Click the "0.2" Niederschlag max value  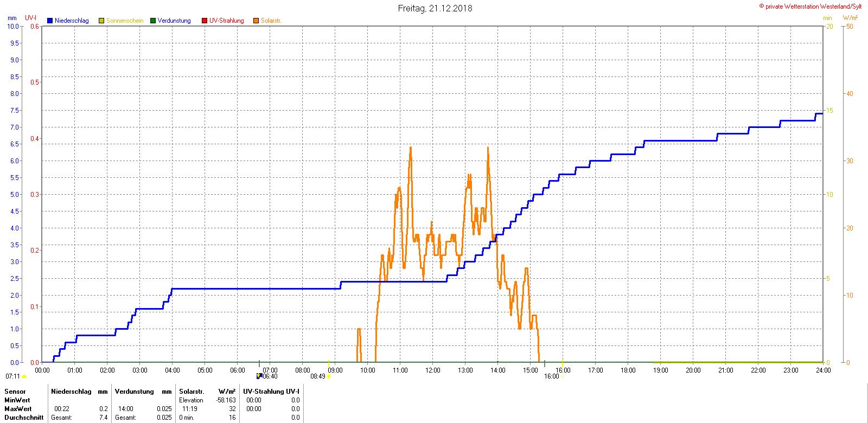tap(104, 409)
